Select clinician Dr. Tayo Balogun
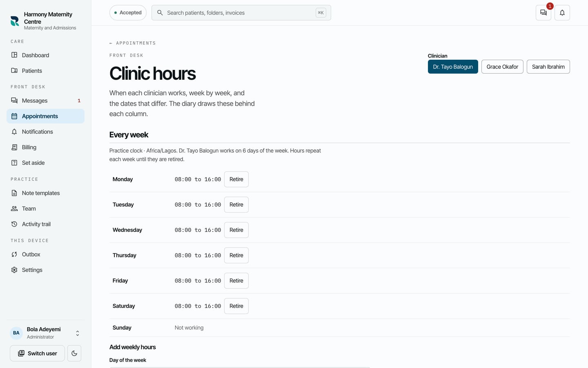 click(x=453, y=67)
